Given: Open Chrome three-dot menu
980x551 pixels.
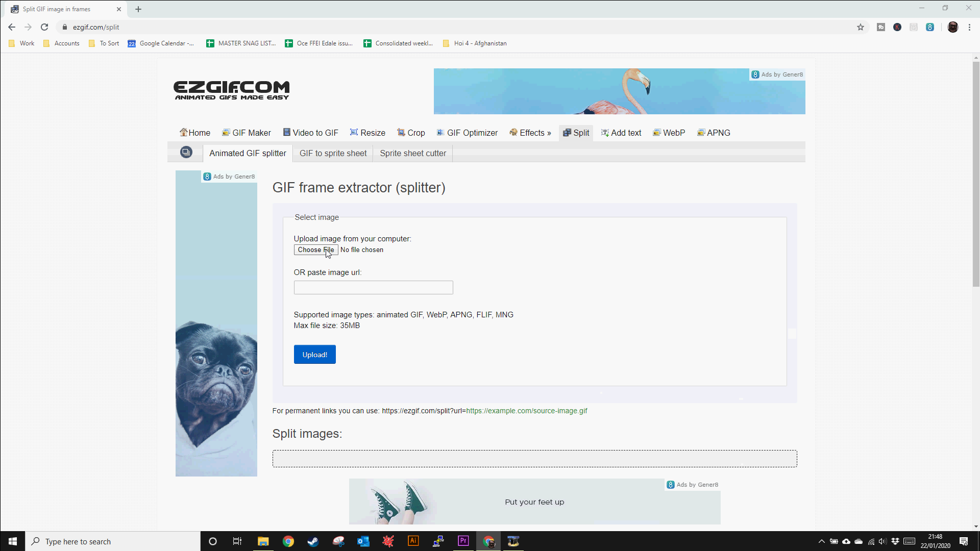Looking at the screenshot, I should (x=969, y=27).
